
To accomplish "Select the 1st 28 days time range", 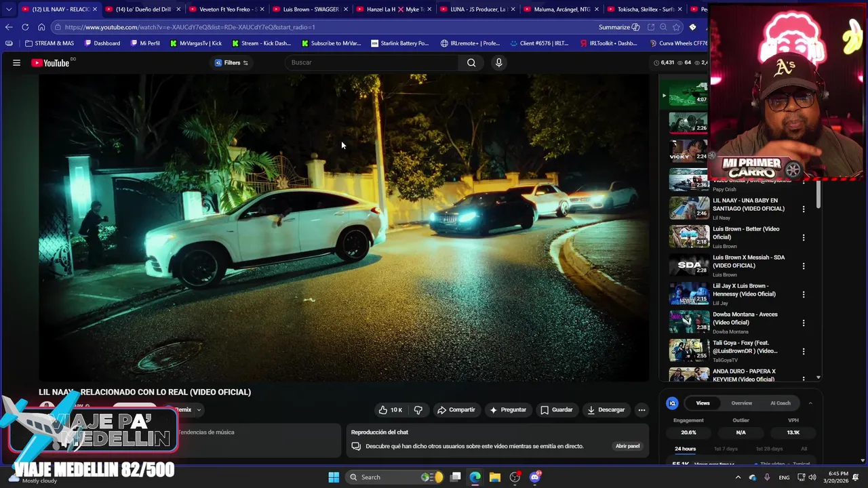I will point(769,449).
